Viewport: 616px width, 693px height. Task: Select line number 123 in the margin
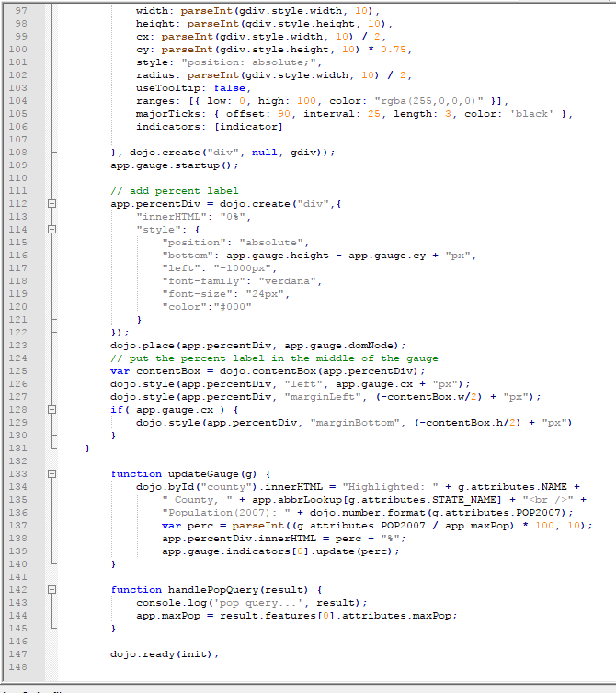pos(17,346)
